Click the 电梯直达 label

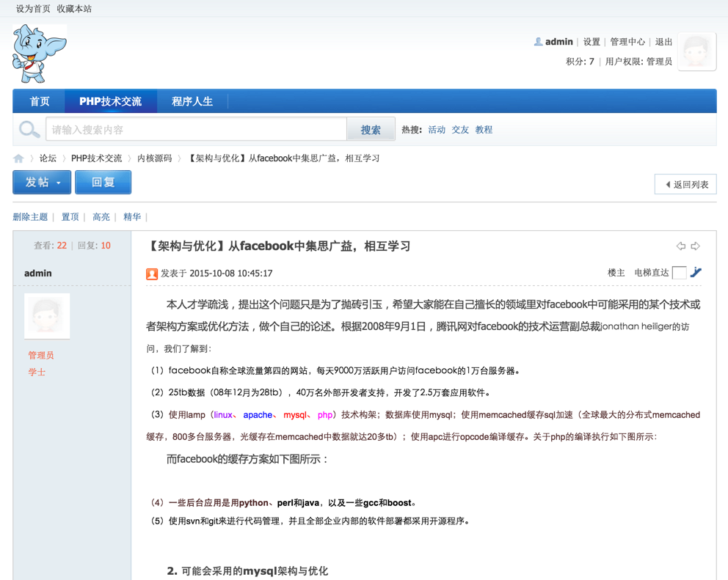(x=652, y=273)
